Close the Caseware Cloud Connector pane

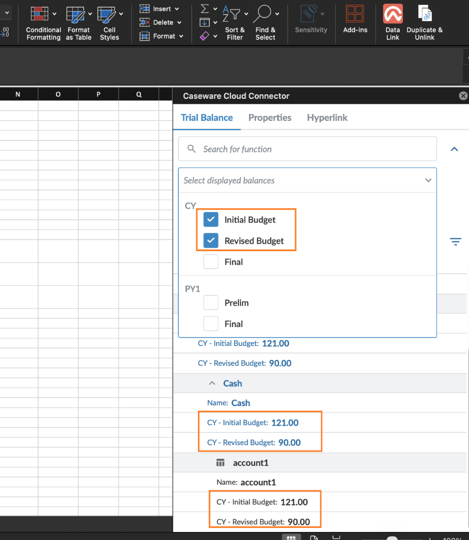coord(463,96)
